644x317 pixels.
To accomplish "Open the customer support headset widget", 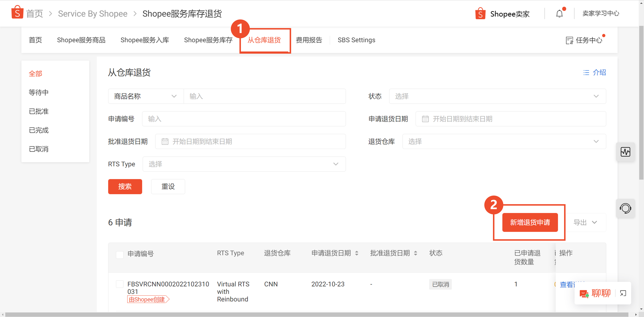I will tap(625, 208).
